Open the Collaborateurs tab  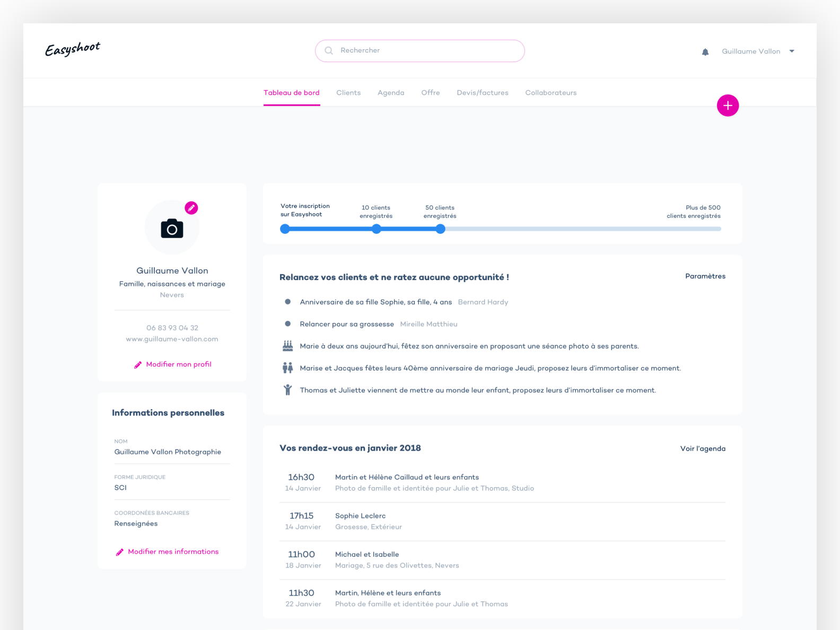click(x=551, y=93)
